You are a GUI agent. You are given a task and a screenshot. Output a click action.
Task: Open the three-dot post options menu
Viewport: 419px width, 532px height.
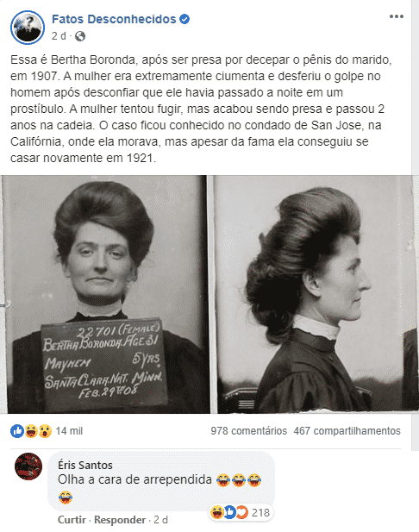[397, 16]
